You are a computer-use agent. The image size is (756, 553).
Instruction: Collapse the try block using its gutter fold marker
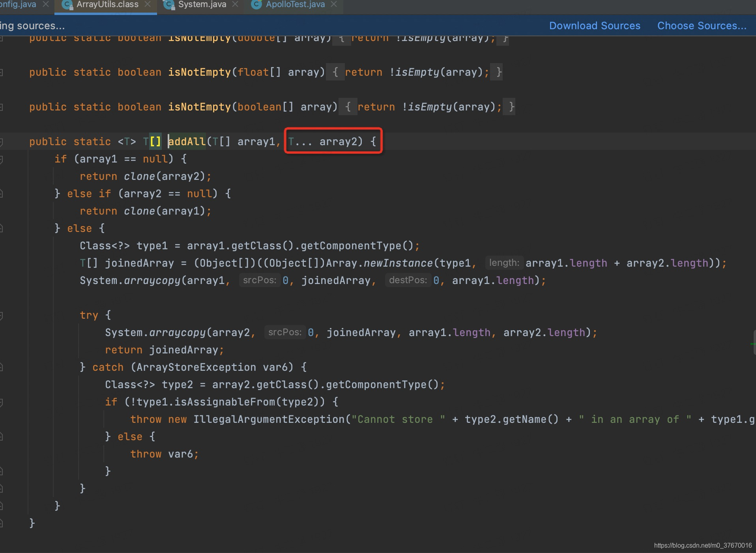tap(2, 316)
